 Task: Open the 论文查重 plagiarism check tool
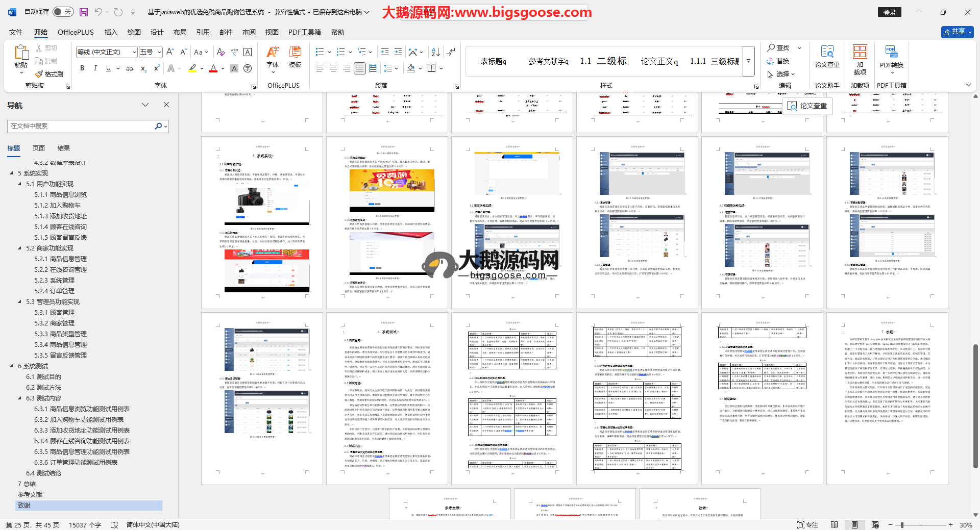point(827,56)
